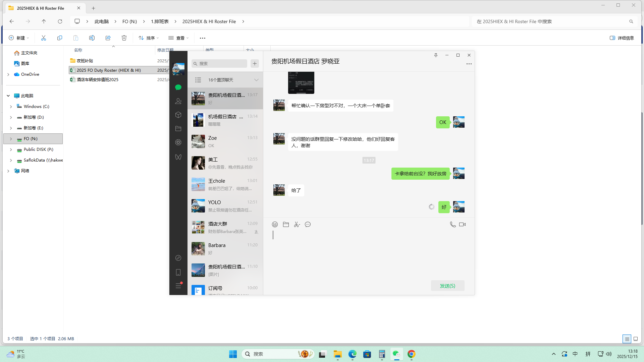This screenshot has height=362, width=644.
Task: Pin the WeChat window on top
Action: [x=436, y=55]
